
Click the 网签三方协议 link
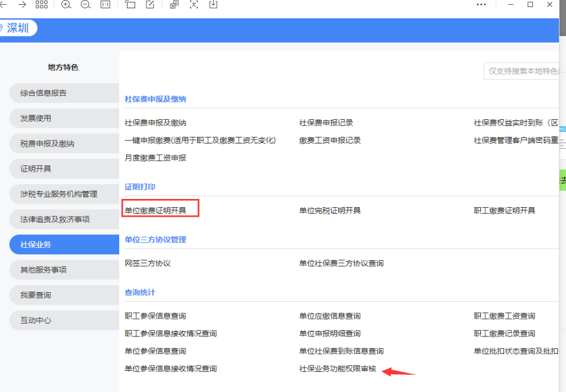click(x=148, y=263)
